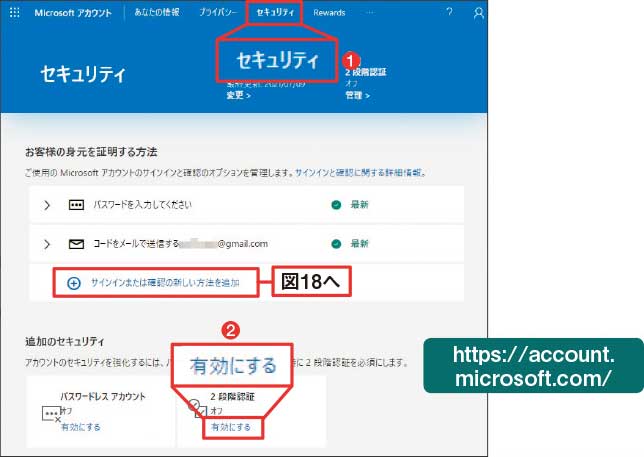Switch to the あなたの情報 tab
Viewport: 644px width, 457px height.
point(157,12)
